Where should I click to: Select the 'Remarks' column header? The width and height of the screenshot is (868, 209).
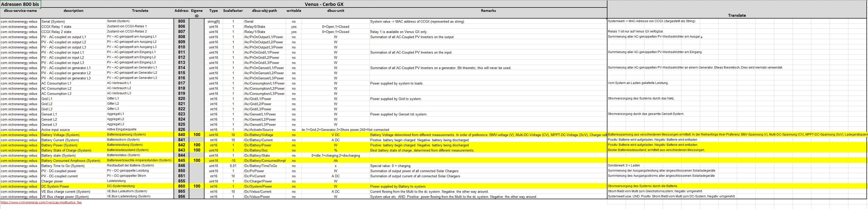click(488, 11)
